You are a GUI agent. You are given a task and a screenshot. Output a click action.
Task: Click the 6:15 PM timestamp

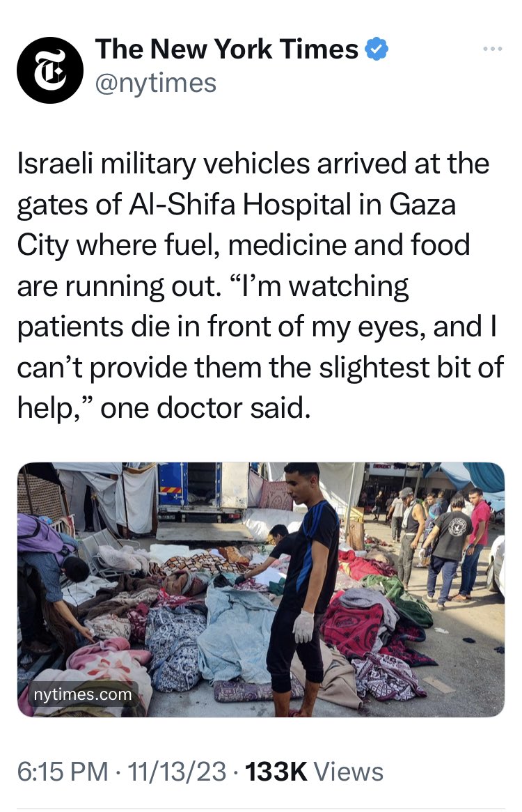point(63,772)
